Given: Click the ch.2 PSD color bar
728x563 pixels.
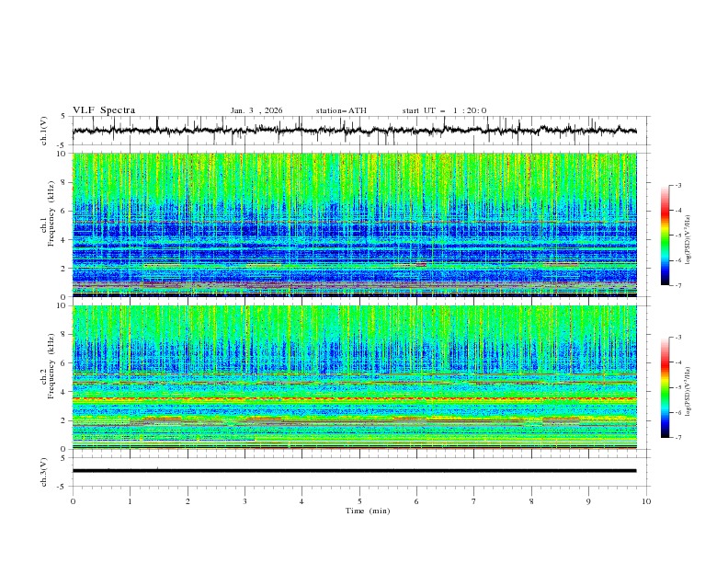Looking at the screenshot, I should [x=665, y=387].
